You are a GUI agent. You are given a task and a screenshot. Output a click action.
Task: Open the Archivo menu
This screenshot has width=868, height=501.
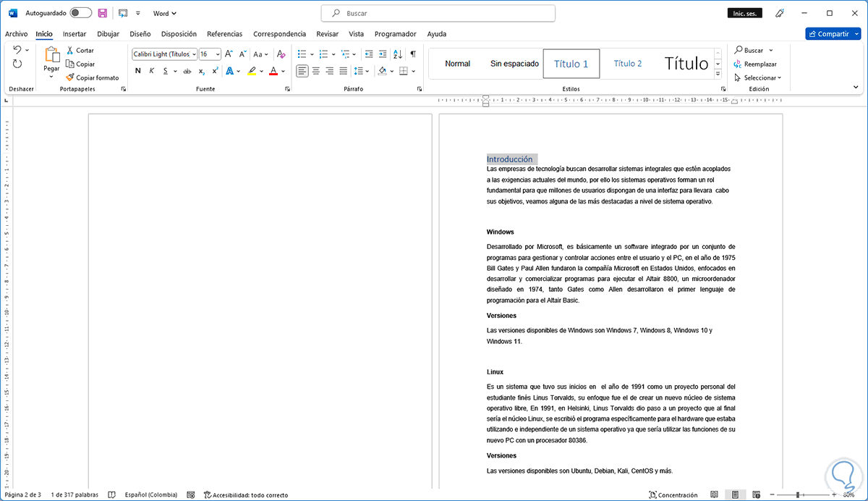[x=16, y=34]
